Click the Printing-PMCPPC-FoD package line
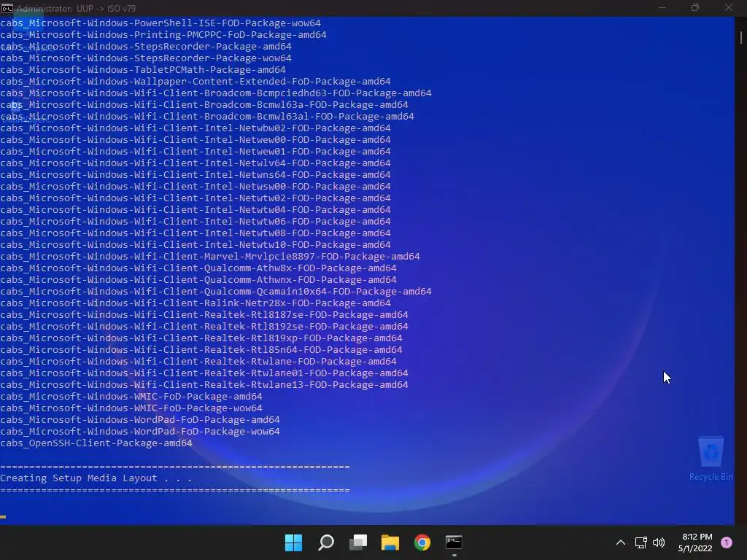The image size is (747, 560). 163,35
